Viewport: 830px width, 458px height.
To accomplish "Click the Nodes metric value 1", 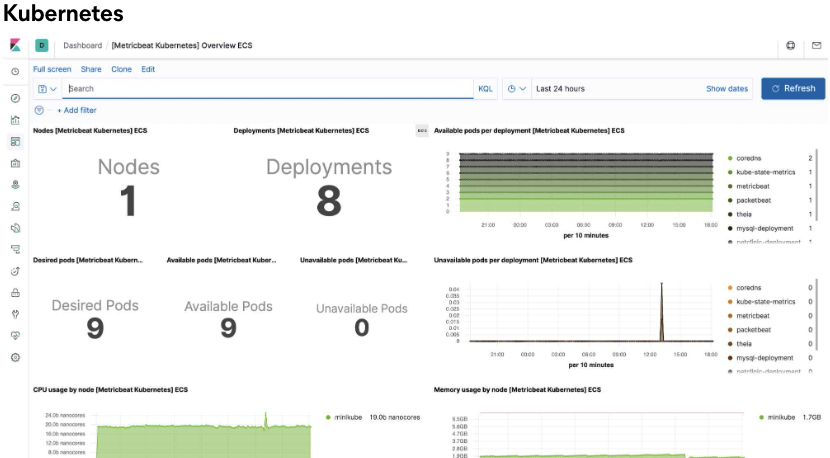I will [128, 201].
